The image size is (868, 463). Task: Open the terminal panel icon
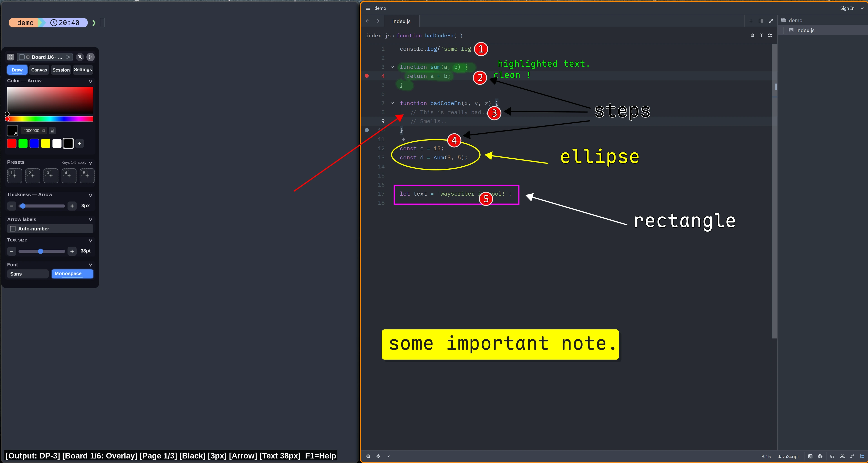tap(810, 456)
